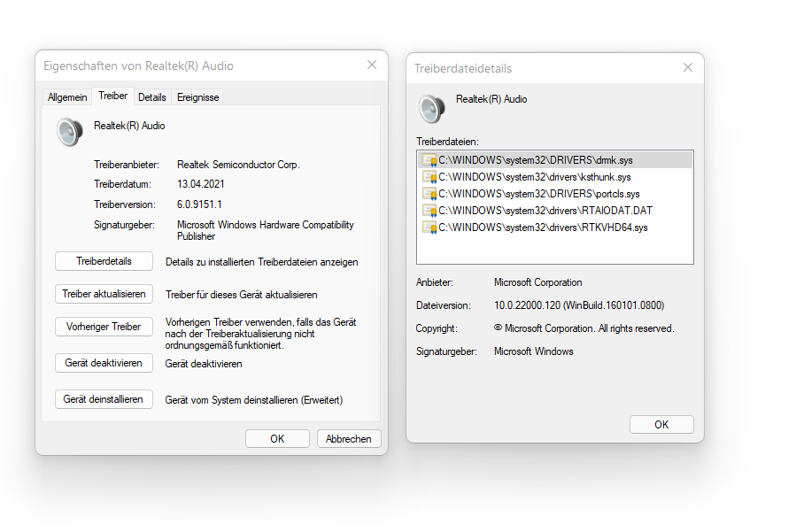
Task: Open the Treiberdetails button
Action: tap(104, 261)
